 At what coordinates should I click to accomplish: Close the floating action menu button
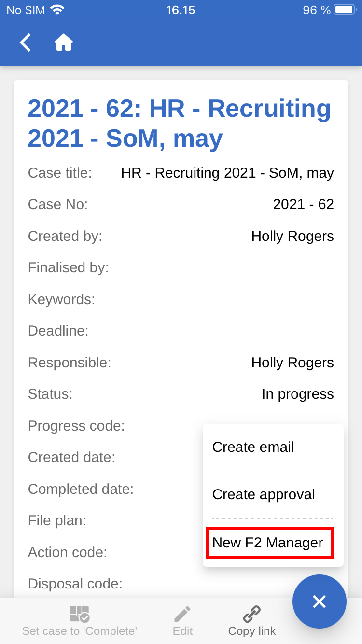[x=319, y=602]
